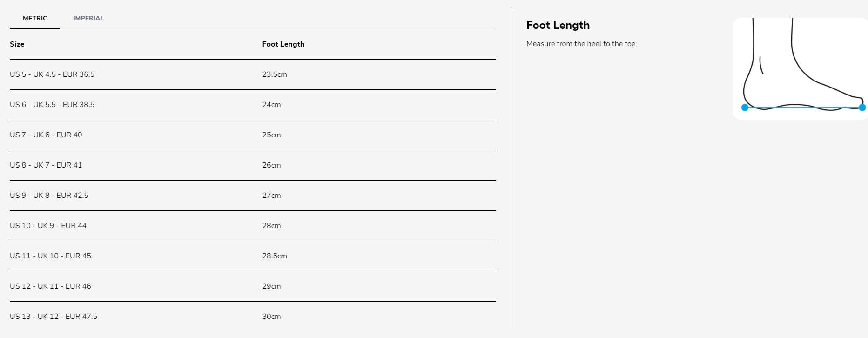Click the blue heel marker dot
The image size is (868, 338).
745,108
